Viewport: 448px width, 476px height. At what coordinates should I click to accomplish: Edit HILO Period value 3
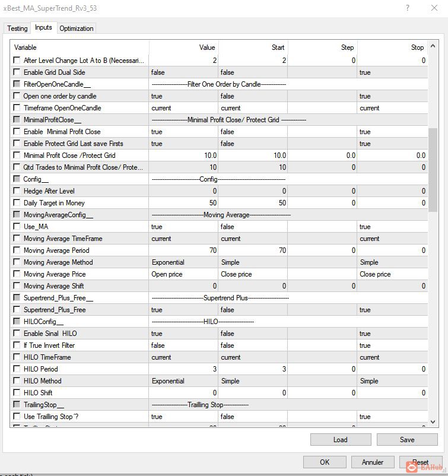coord(183,369)
